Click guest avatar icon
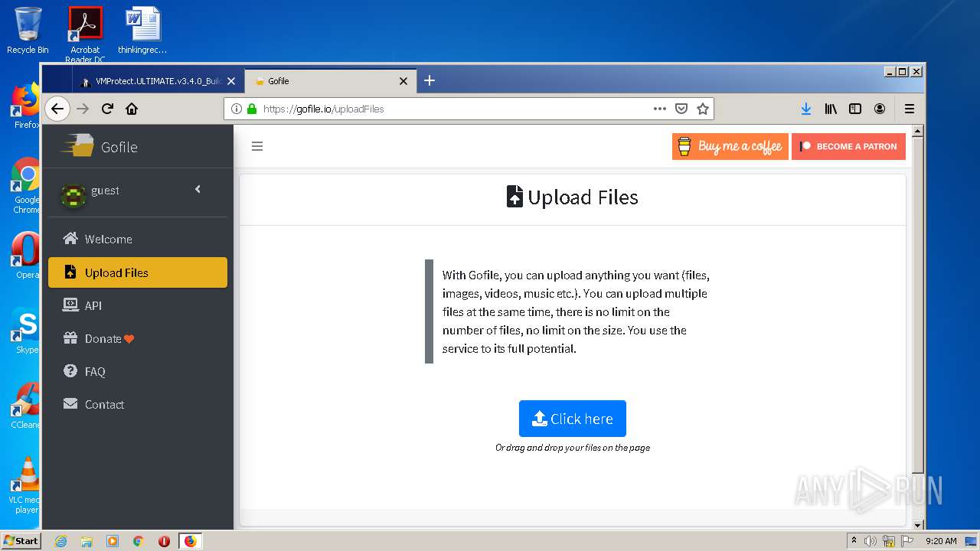This screenshot has width=980, height=551. [73, 196]
